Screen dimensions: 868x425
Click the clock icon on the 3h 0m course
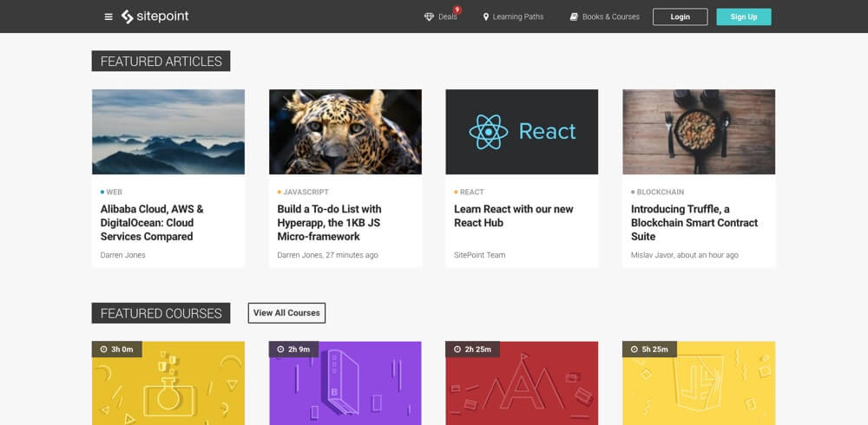[103, 350]
